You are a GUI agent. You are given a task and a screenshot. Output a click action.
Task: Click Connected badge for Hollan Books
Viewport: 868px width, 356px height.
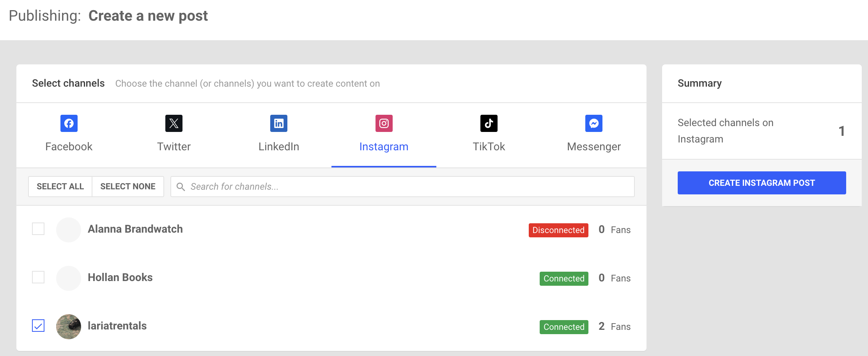[x=564, y=278]
